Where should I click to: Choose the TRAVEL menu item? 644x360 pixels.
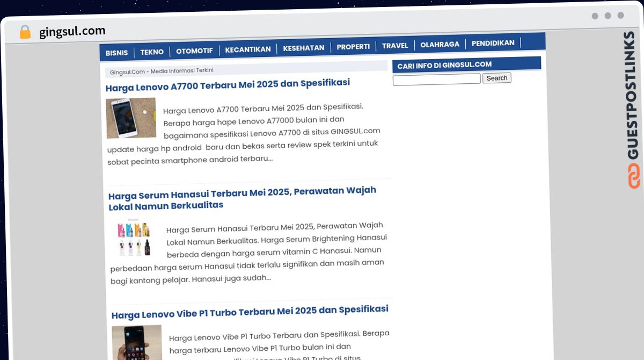tap(395, 46)
